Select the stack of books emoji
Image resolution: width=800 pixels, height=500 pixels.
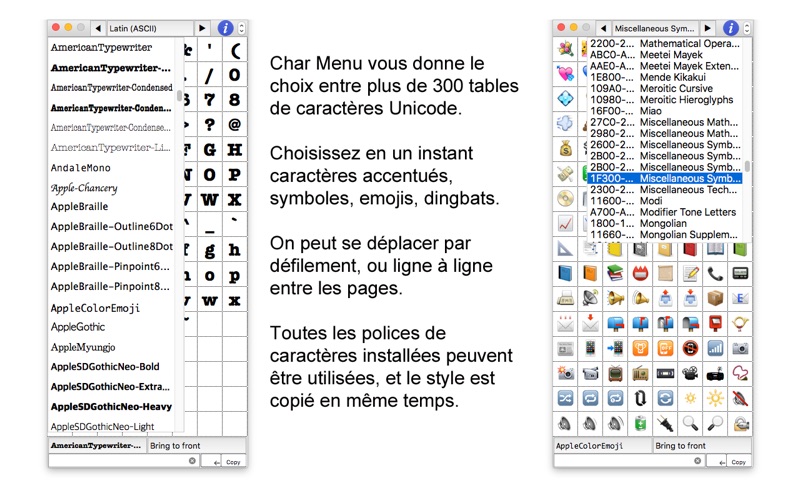pos(615,273)
